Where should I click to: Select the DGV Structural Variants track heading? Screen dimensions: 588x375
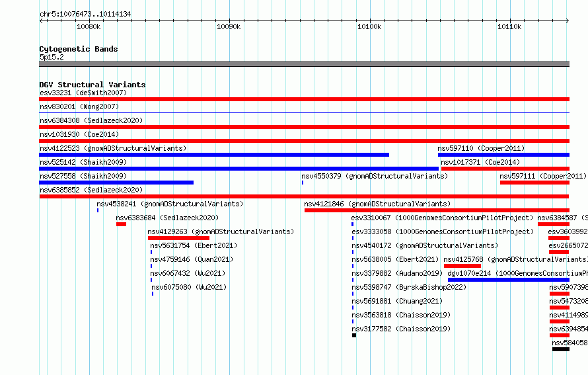pos(92,85)
